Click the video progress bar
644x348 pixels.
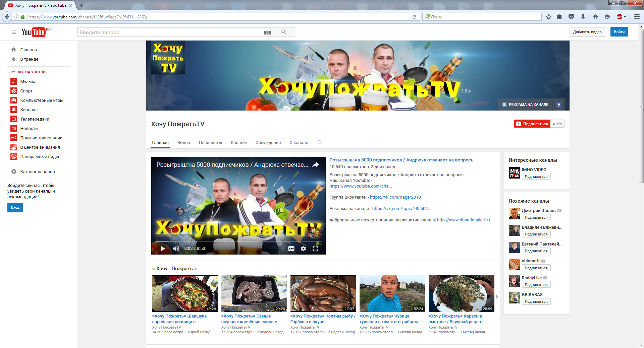[x=238, y=241]
